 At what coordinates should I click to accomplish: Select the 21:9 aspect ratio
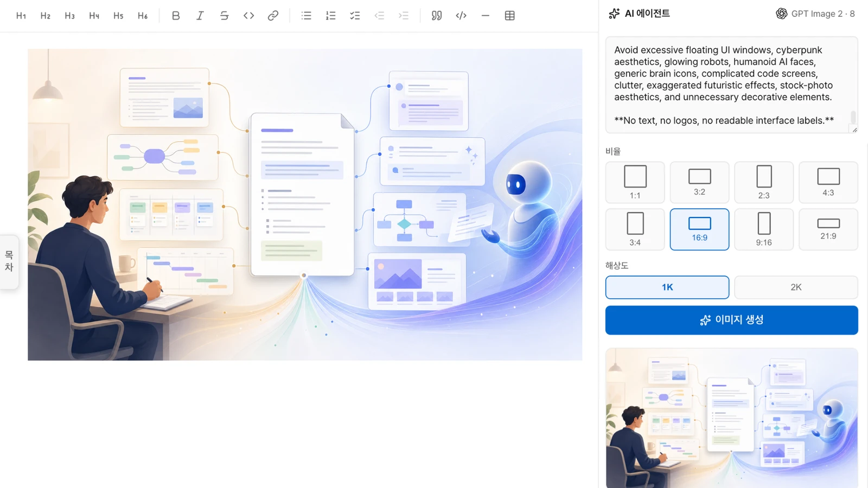click(828, 229)
